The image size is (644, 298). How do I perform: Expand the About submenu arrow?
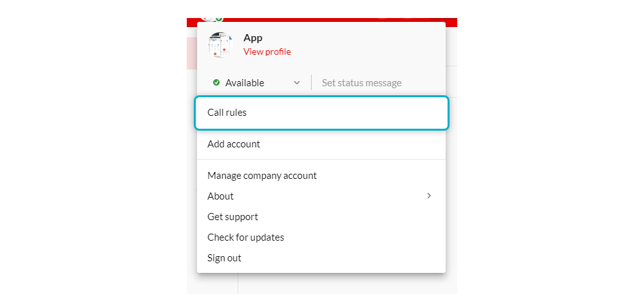429,196
